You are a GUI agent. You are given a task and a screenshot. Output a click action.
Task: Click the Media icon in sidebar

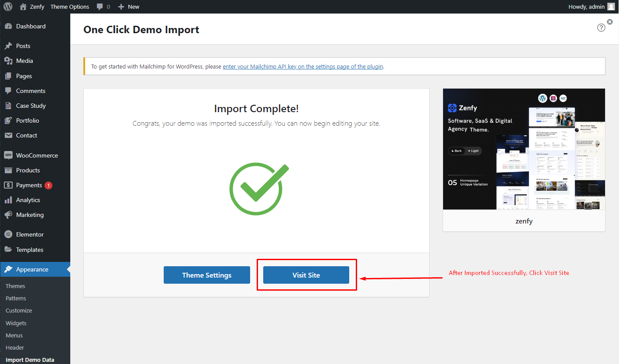pos(8,61)
